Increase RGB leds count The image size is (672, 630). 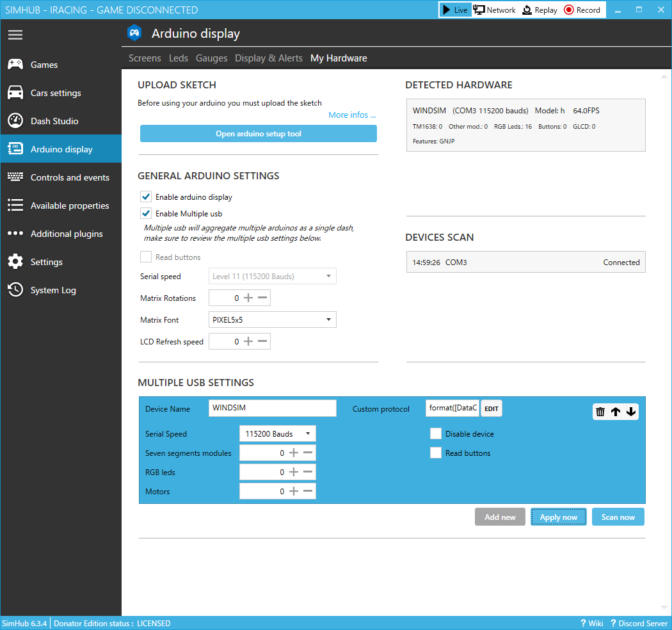tap(294, 472)
